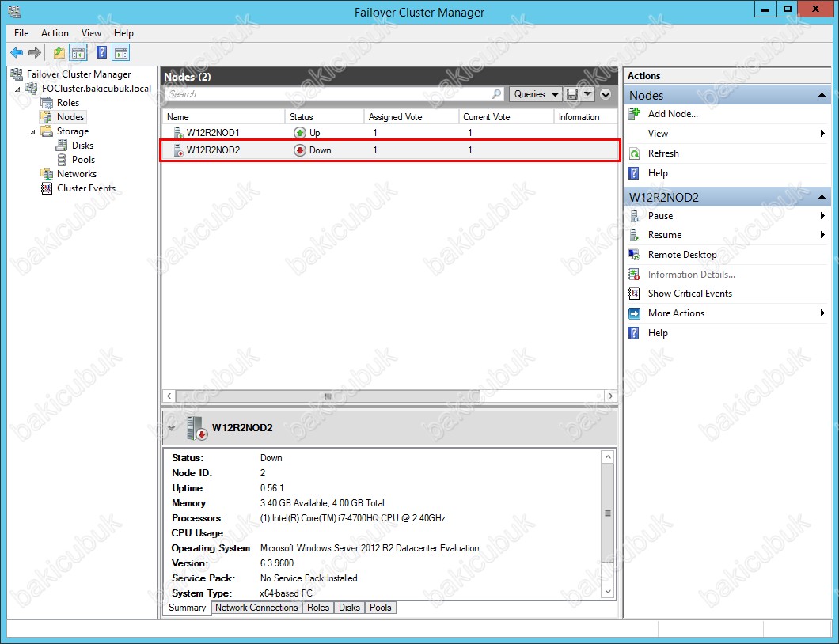
Task: Collapse the Storage tree node
Action: [32, 131]
